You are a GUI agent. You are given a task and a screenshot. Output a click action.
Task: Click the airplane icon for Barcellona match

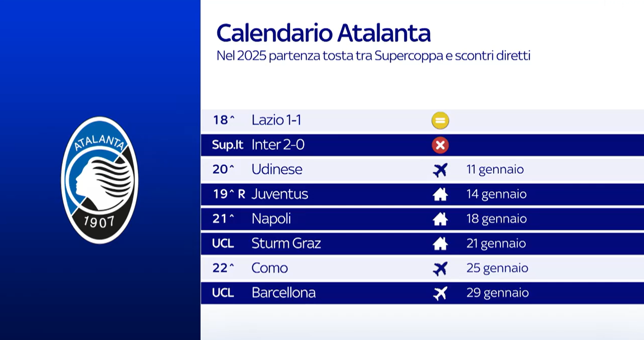click(440, 293)
